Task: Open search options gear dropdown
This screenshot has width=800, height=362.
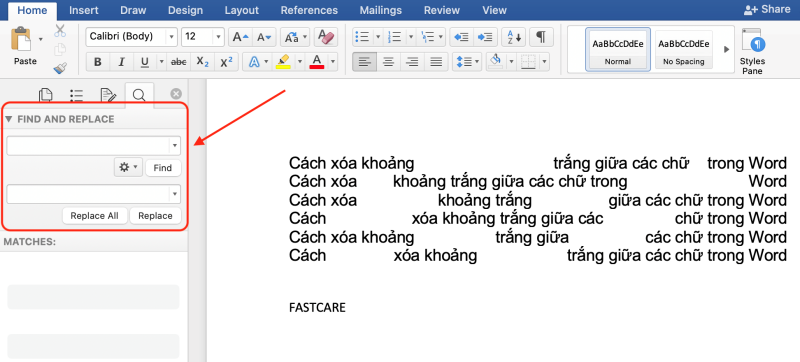Action: tap(128, 167)
